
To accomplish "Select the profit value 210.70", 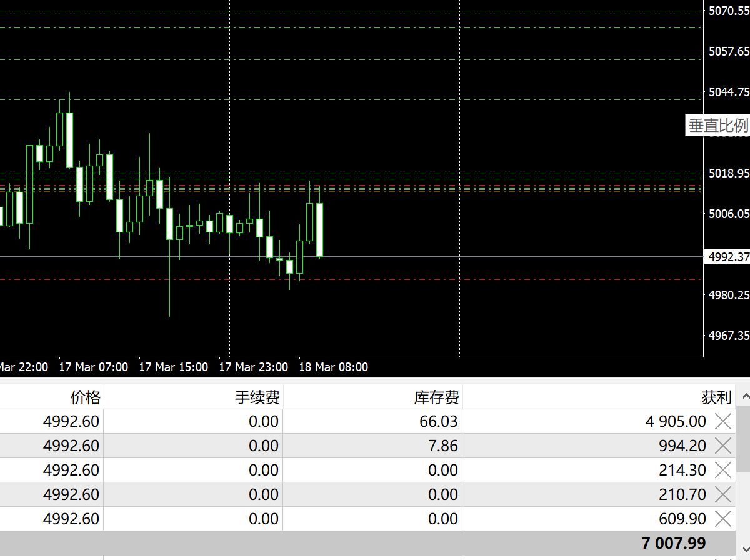I will pyautogui.click(x=682, y=494).
